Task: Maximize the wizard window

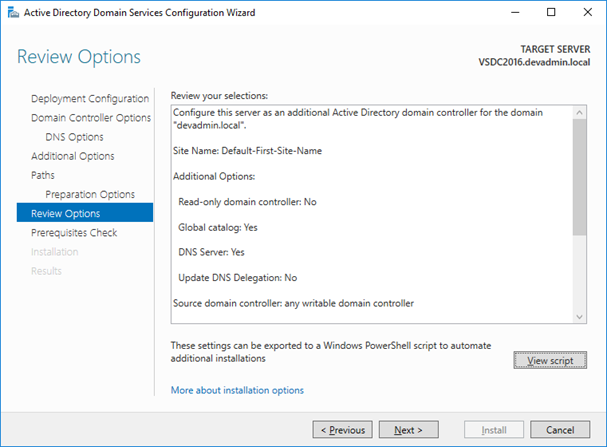Action: 551,12
